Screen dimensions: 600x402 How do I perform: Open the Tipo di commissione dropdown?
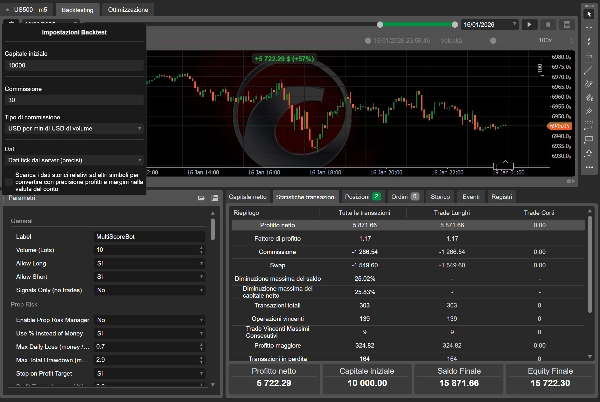click(73, 128)
